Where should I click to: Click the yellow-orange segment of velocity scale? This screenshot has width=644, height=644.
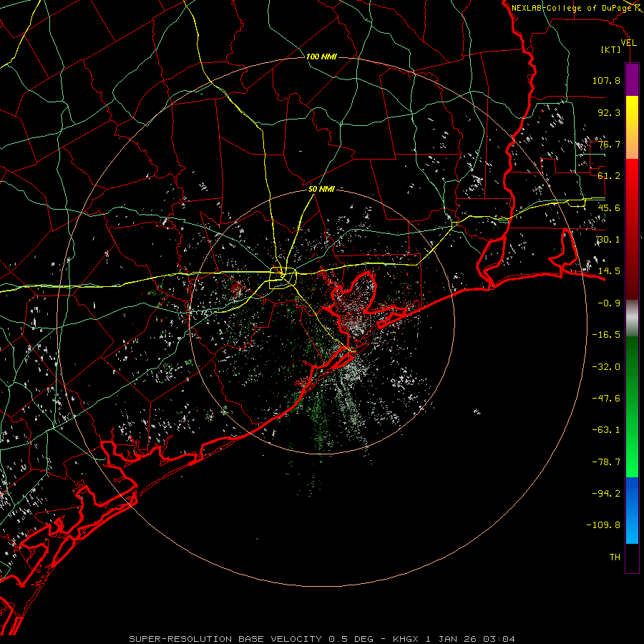coord(632,127)
